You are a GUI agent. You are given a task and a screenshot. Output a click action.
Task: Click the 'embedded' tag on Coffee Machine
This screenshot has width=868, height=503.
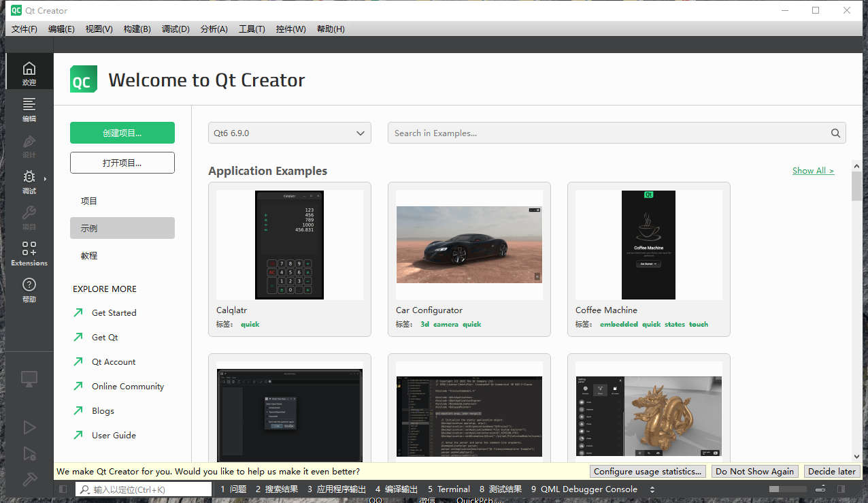(x=619, y=325)
